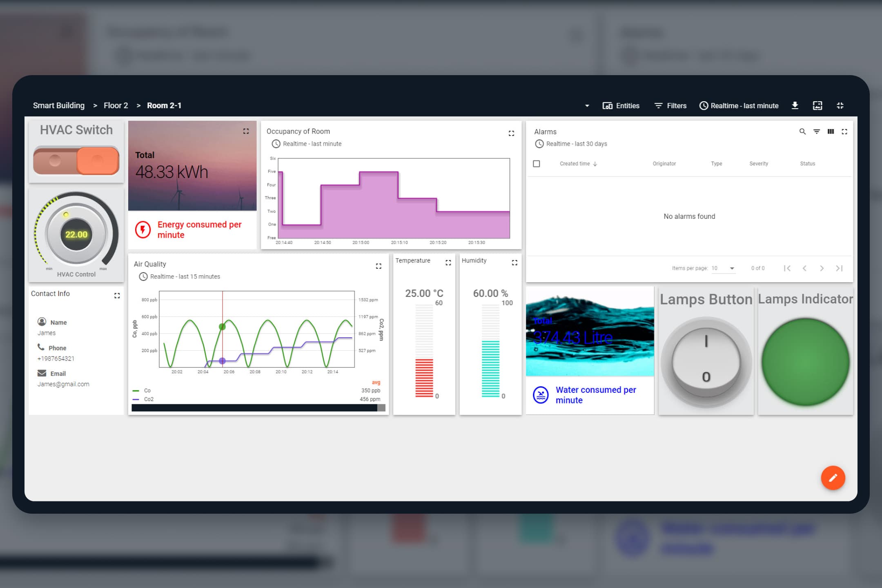Screen dimensions: 882x588
Task: Navigate to Floor 2 breadcrumb
Action: tap(116, 105)
